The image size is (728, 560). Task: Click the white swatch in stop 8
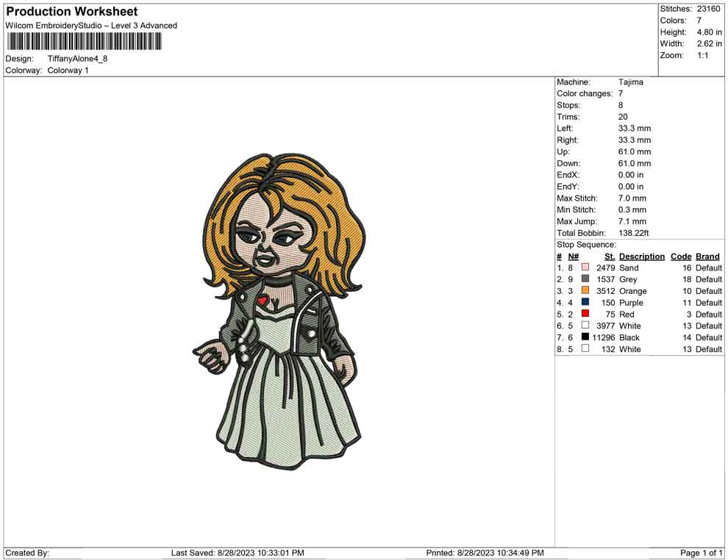click(585, 348)
